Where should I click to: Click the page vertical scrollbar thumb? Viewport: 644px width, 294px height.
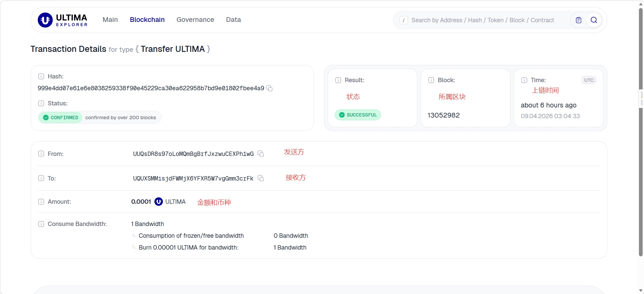[x=641, y=132]
